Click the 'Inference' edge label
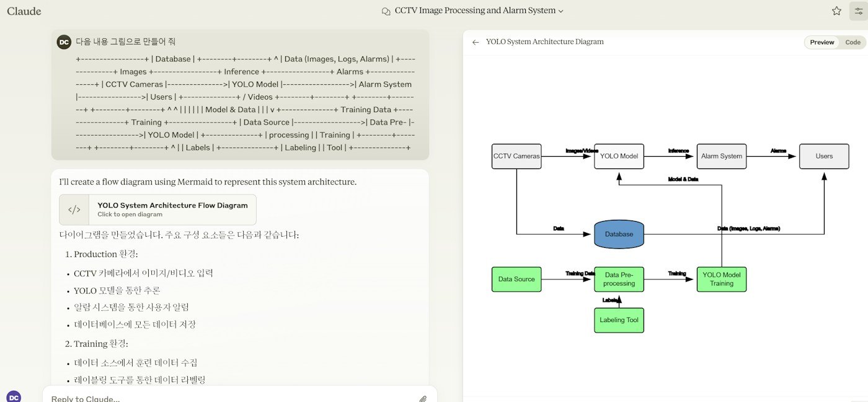The width and height of the screenshot is (868, 402). (x=678, y=151)
